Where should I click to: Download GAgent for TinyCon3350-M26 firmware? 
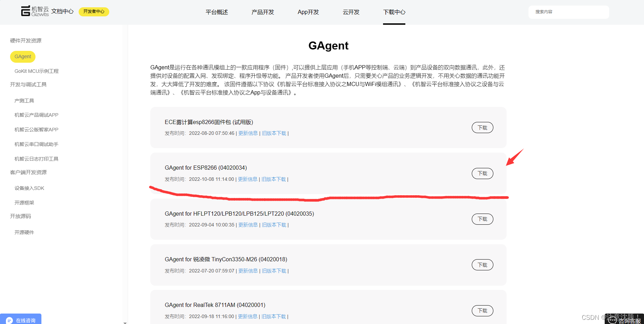pyautogui.click(x=482, y=265)
